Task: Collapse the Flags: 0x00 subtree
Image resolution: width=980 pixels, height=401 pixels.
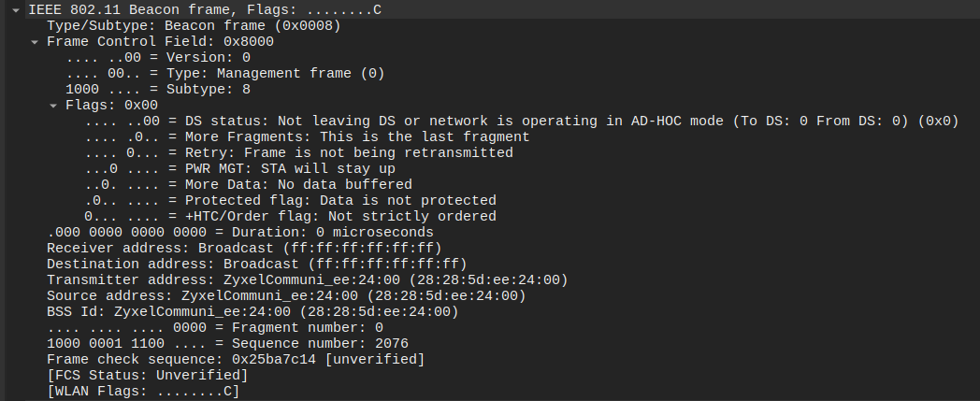Action: [x=53, y=106]
